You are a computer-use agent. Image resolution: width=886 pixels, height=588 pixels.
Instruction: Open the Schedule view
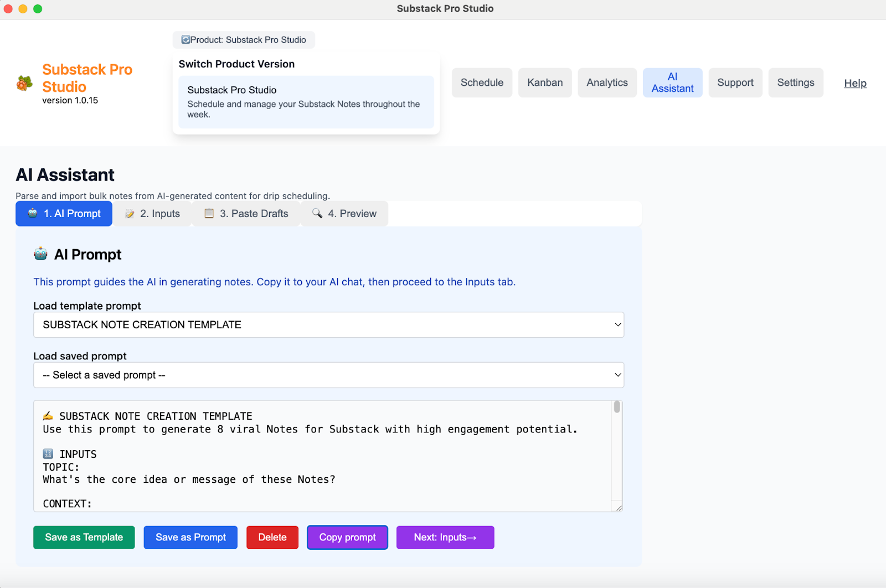click(x=482, y=82)
